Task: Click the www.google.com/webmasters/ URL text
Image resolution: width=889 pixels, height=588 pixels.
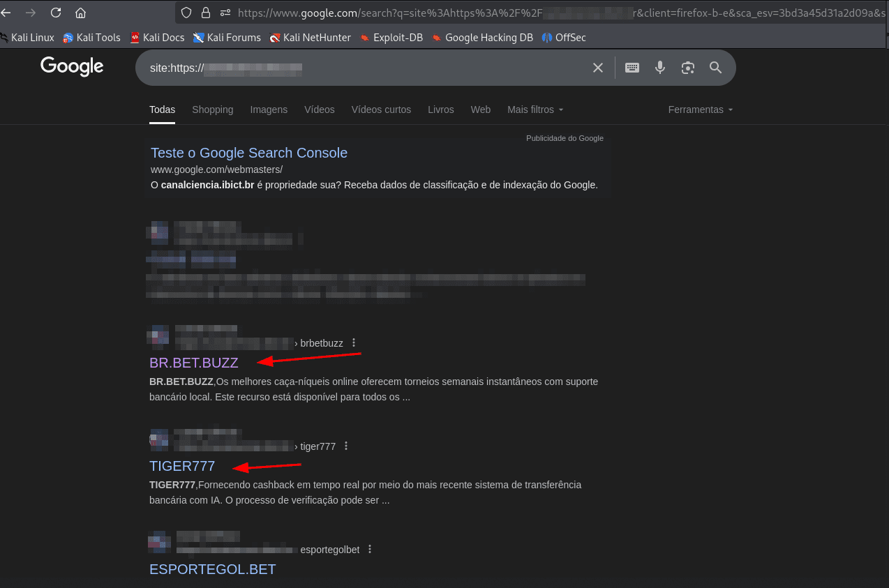Action: [216, 169]
